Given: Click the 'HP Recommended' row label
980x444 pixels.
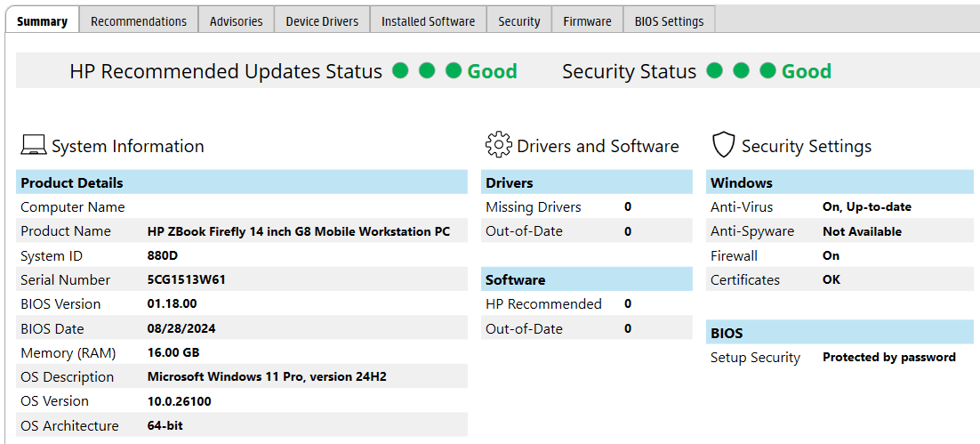Looking at the screenshot, I should 543,304.
